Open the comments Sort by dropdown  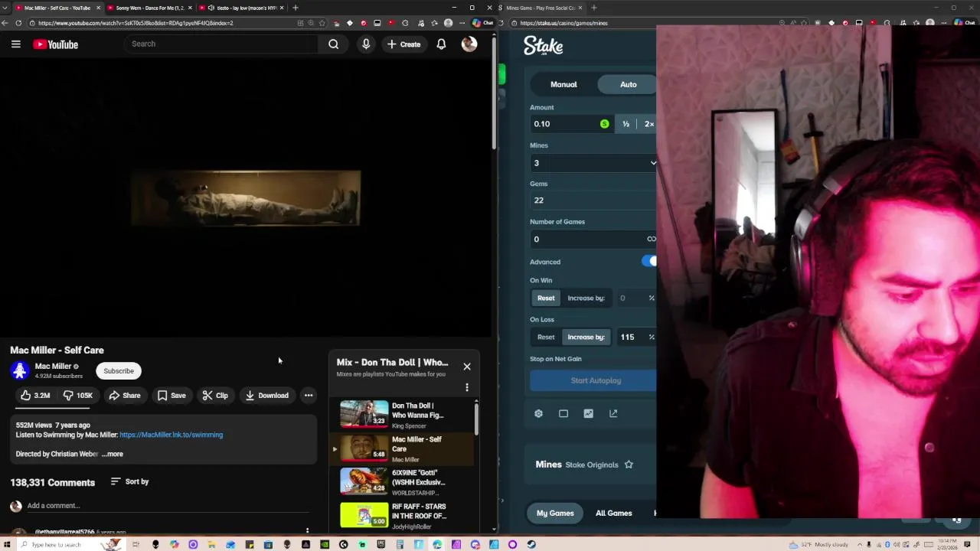coord(129,482)
